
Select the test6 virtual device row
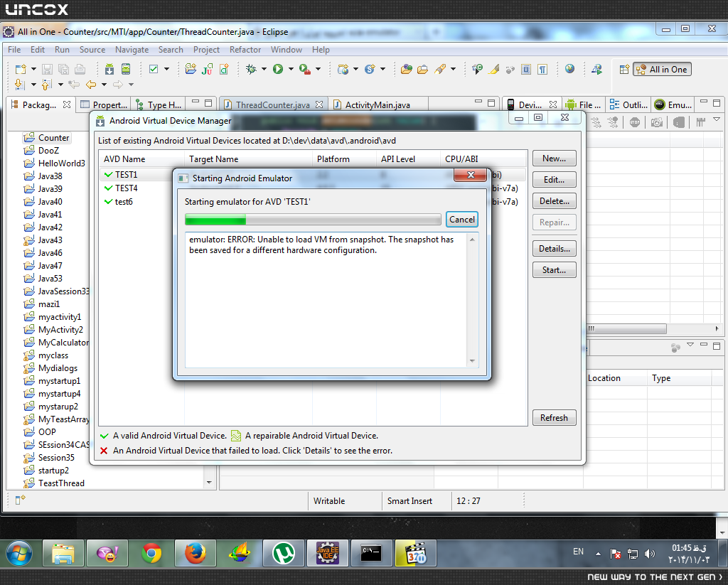(x=313, y=201)
